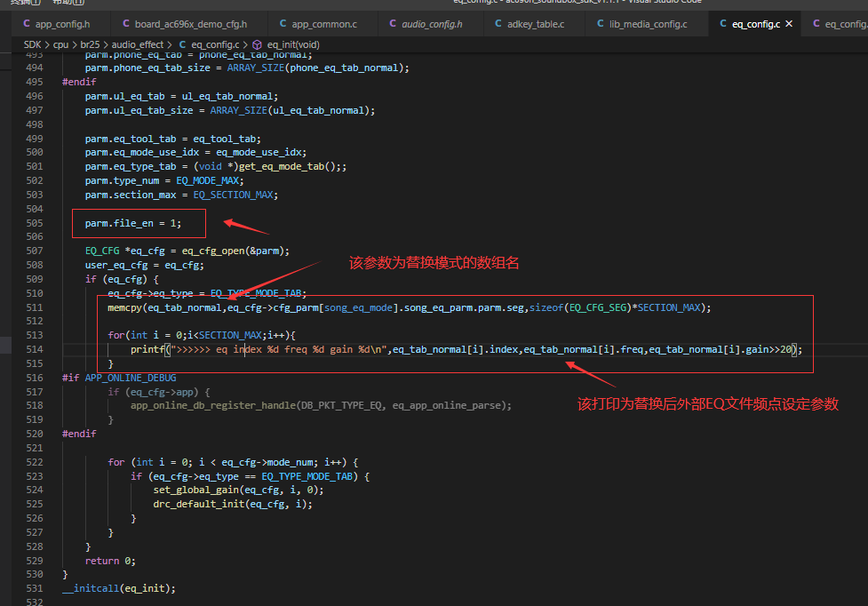868x606 pixels.
Task: Click 'eq_cfg->mode_num' in the for loop
Action: (267, 462)
